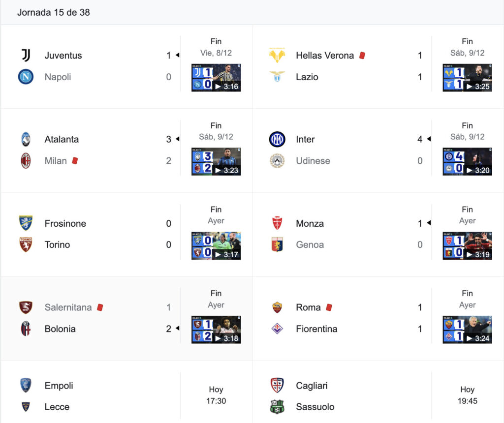Select the Jornada 15 de 38 header

click(x=53, y=12)
